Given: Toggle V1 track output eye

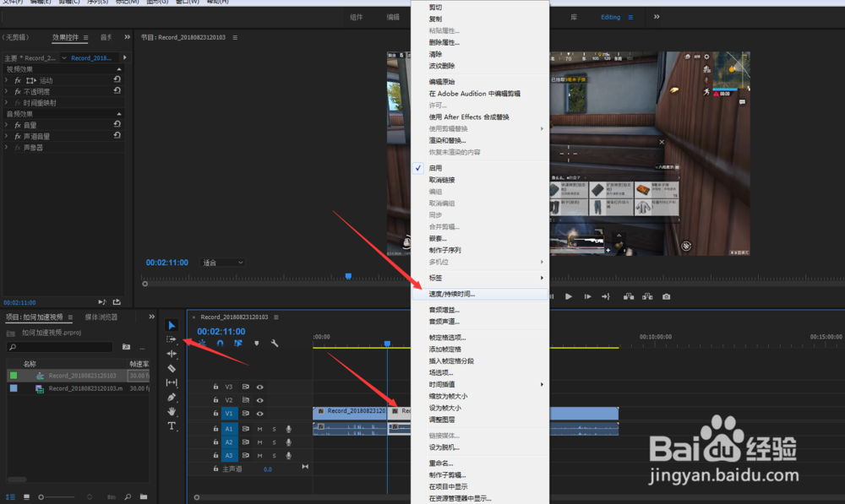Looking at the screenshot, I should click(x=259, y=414).
